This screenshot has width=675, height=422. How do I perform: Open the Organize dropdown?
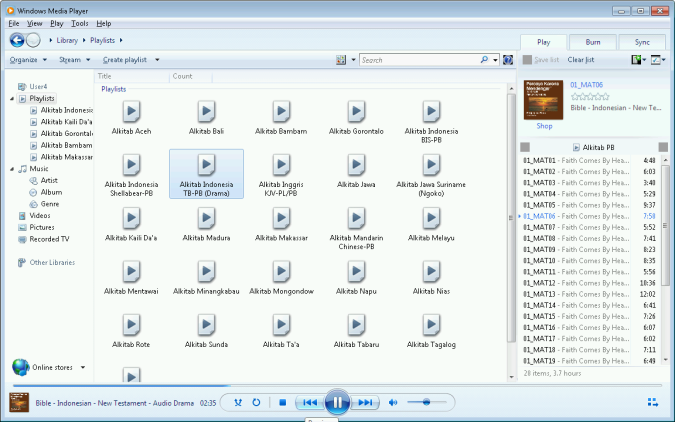pyautogui.click(x=28, y=60)
